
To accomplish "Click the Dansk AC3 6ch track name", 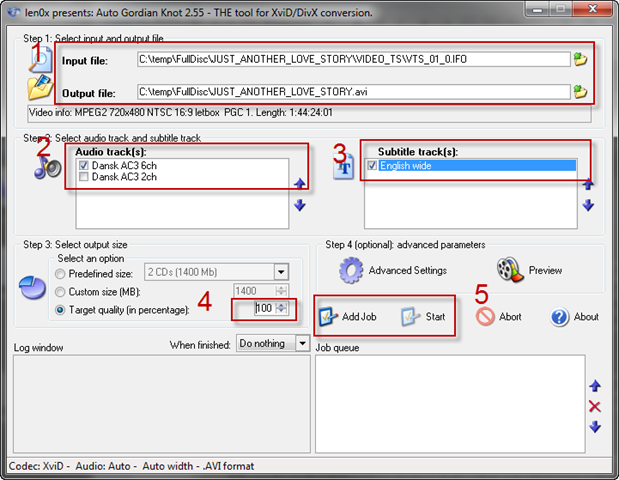I will click(x=124, y=165).
